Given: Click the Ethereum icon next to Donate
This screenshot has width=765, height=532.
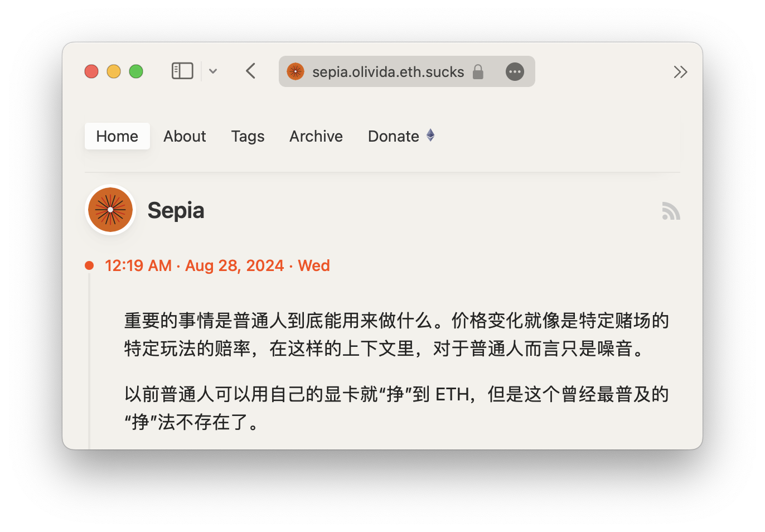Looking at the screenshot, I should (x=430, y=135).
